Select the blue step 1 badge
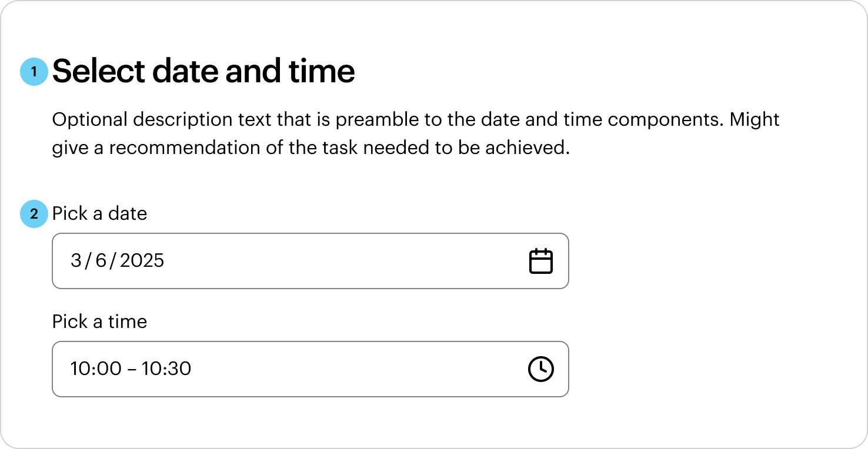 click(35, 71)
